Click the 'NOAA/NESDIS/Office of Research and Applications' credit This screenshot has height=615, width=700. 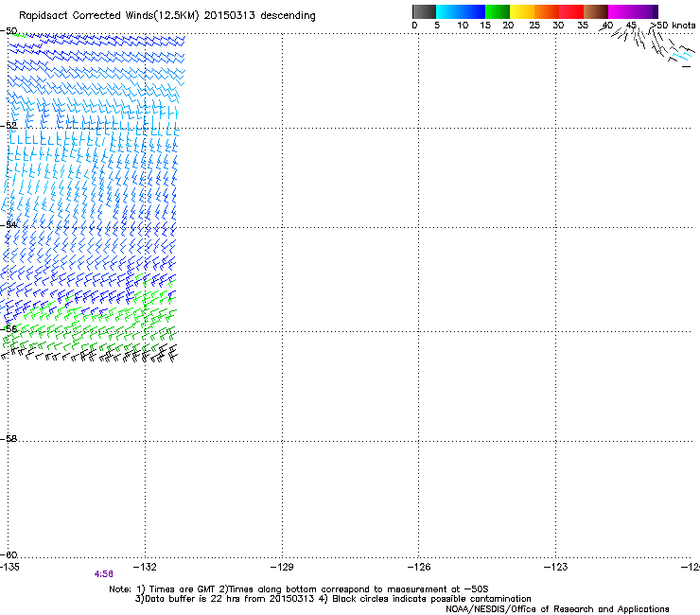tap(557, 609)
